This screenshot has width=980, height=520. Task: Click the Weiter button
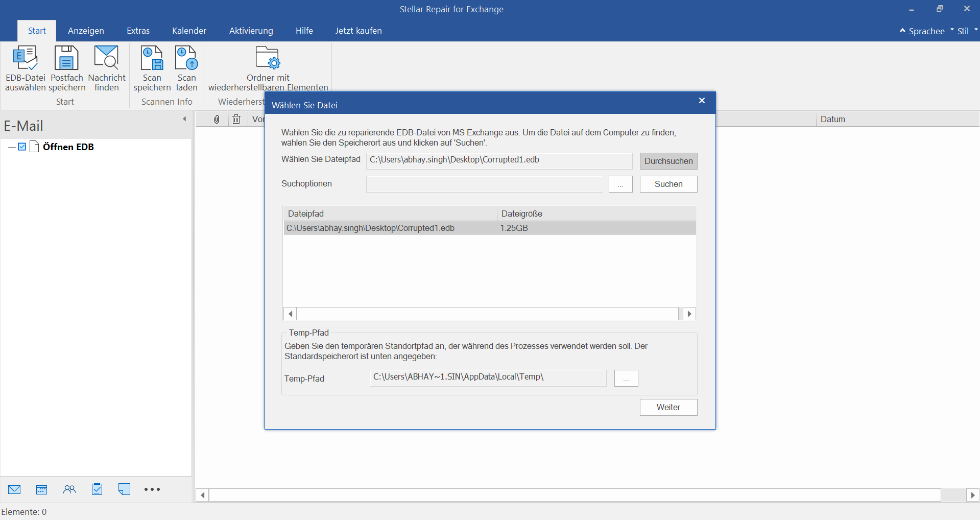(668, 407)
